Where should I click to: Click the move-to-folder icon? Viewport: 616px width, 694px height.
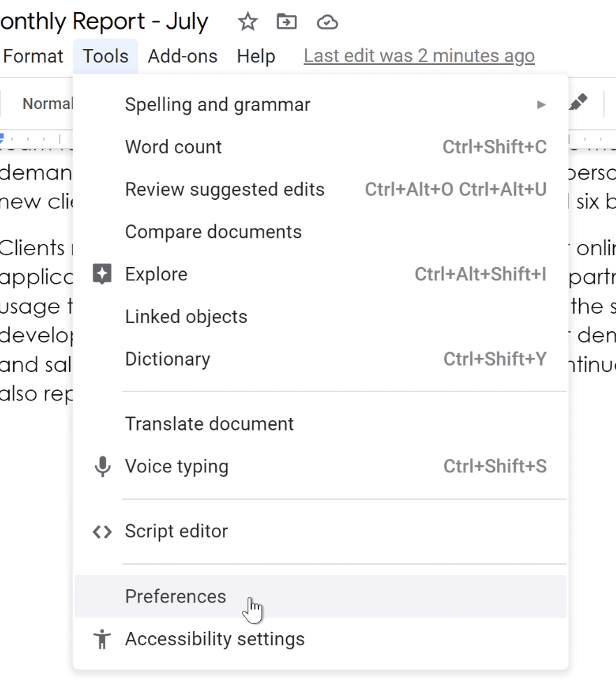tap(286, 22)
